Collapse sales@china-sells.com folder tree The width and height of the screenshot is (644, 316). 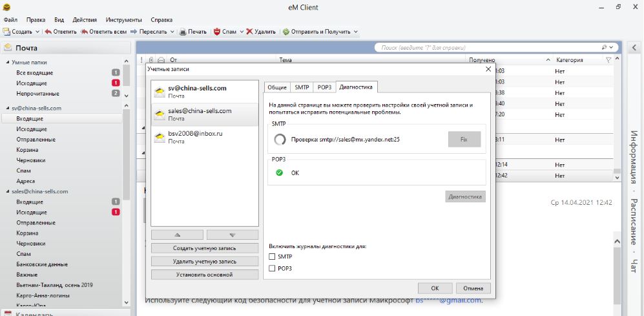pos(7,191)
